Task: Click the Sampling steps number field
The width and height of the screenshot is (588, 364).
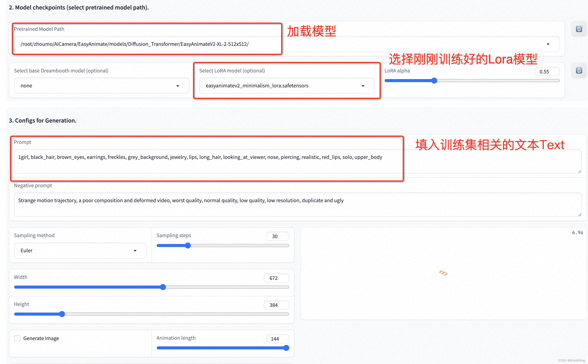Action: (x=277, y=236)
